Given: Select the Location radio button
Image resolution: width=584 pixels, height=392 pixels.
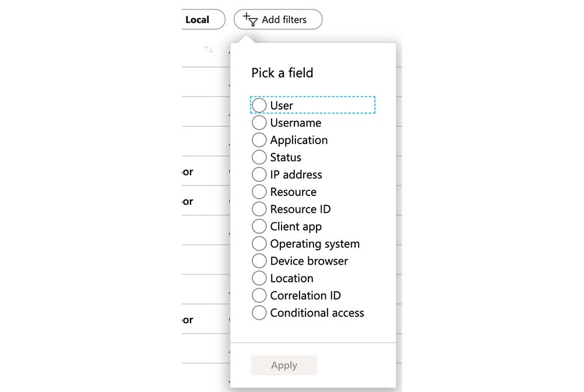Looking at the screenshot, I should [x=259, y=278].
